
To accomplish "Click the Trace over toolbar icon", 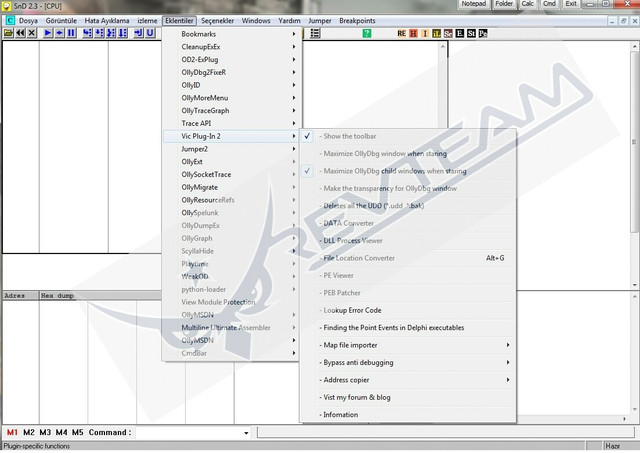I will [x=122, y=33].
